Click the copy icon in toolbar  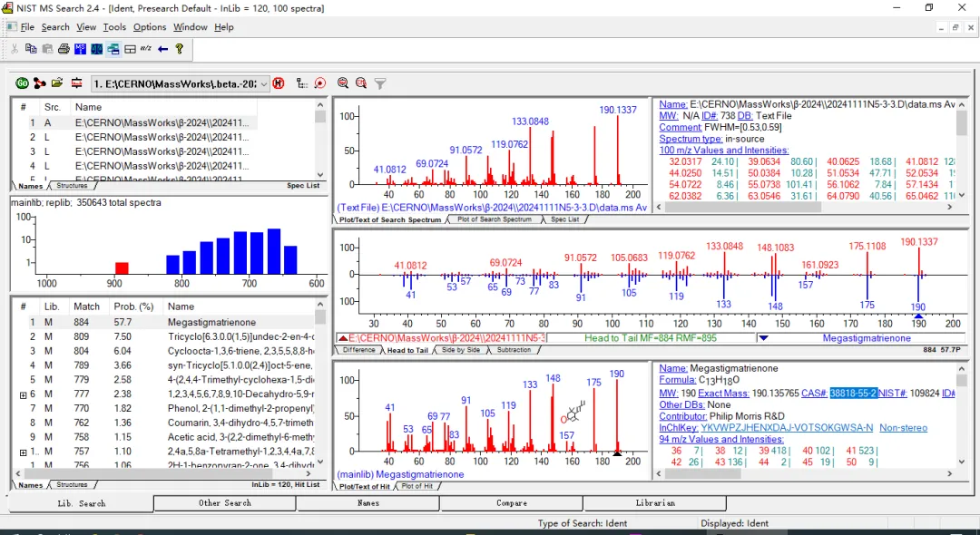pos(31,49)
